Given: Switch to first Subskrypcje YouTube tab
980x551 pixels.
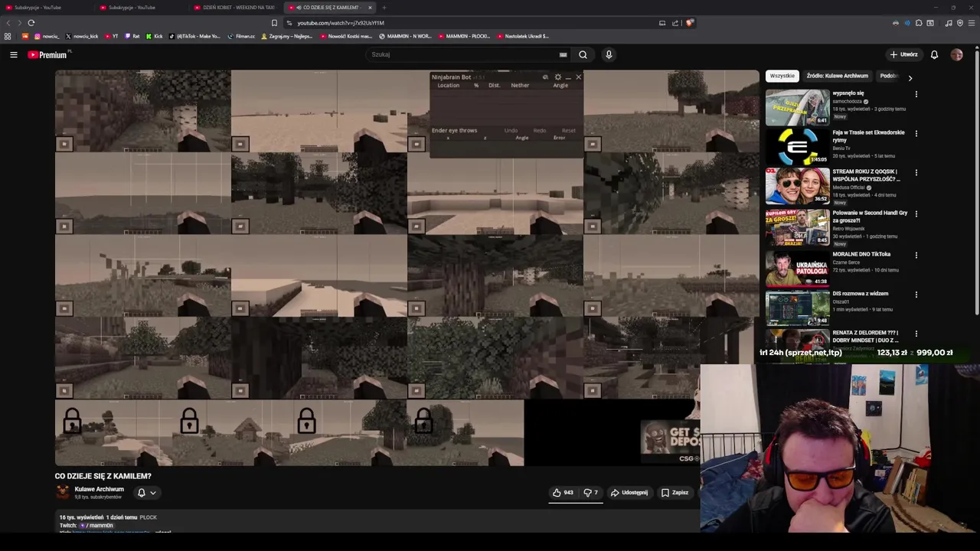Looking at the screenshot, I should coord(38,8).
